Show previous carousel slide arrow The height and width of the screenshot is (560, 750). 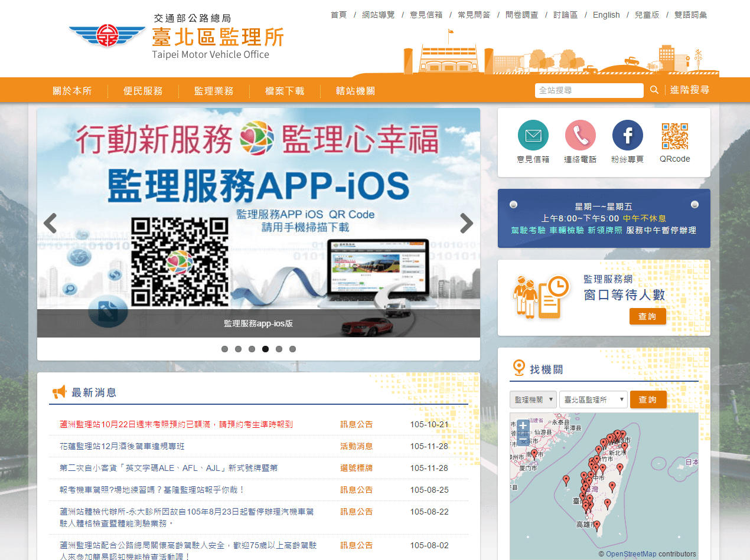(x=51, y=223)
